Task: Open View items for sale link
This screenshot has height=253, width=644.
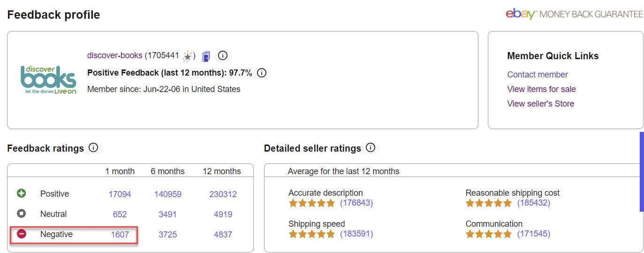Action: click(x=541, y=89)
